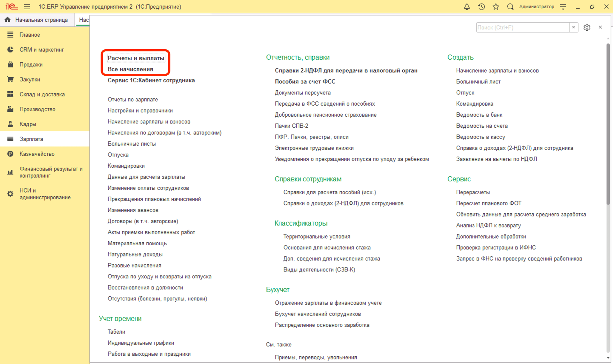
Task: Open CRM и маркетинг section
Action: [x=42, y=50]
